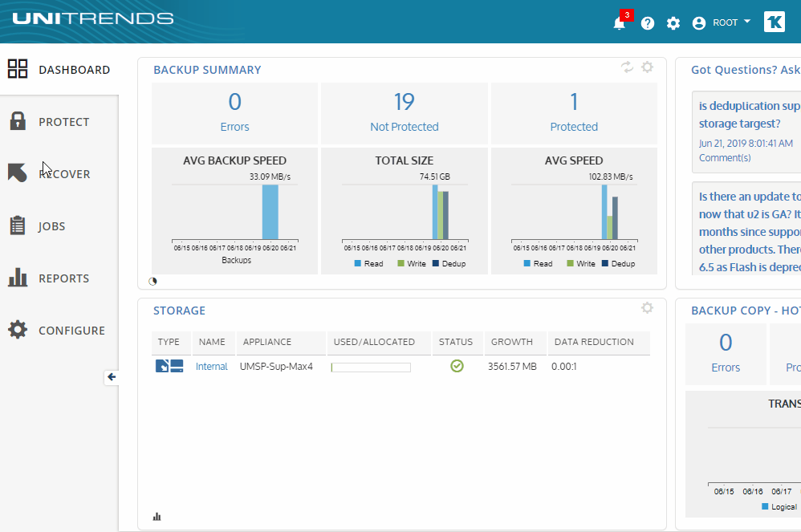Open the settings gear in top header

click(673, 23)
